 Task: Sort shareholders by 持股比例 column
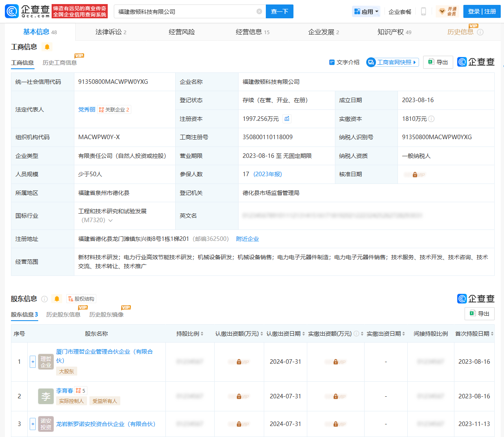pos(190,334)
